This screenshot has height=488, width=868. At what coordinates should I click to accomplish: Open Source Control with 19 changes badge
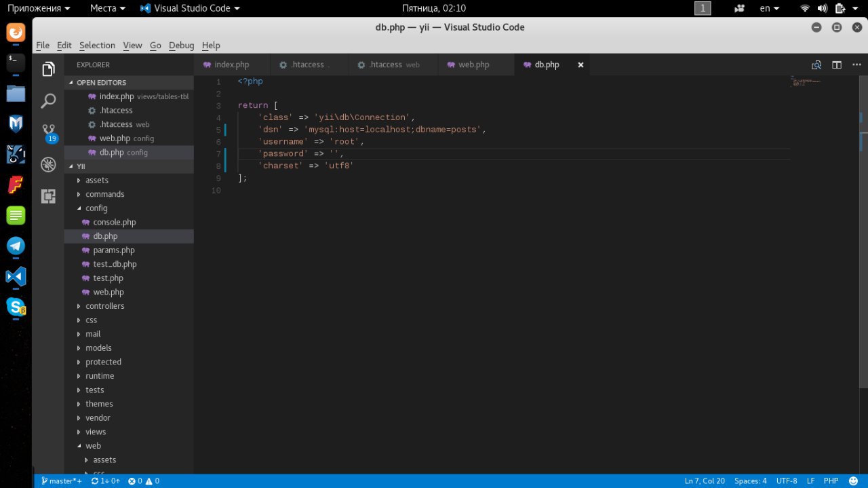[48, 132]
